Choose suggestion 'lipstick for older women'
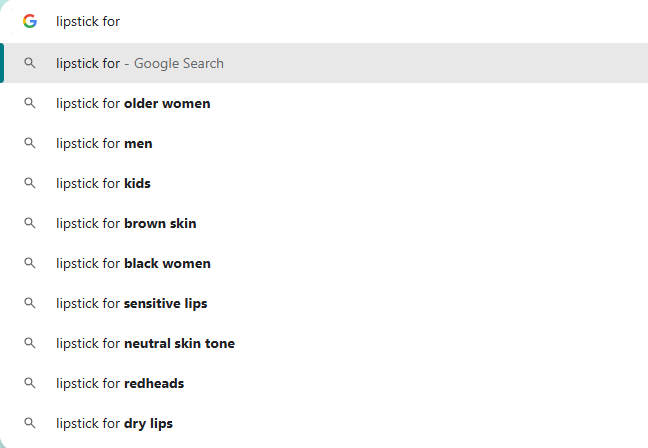This screenshot has width=648, height=448. point(324,103)
